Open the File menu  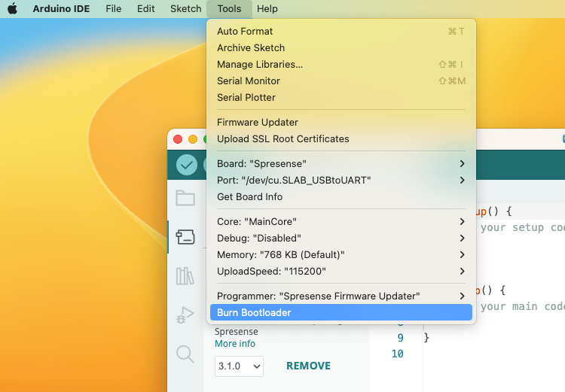pos(114,8)
